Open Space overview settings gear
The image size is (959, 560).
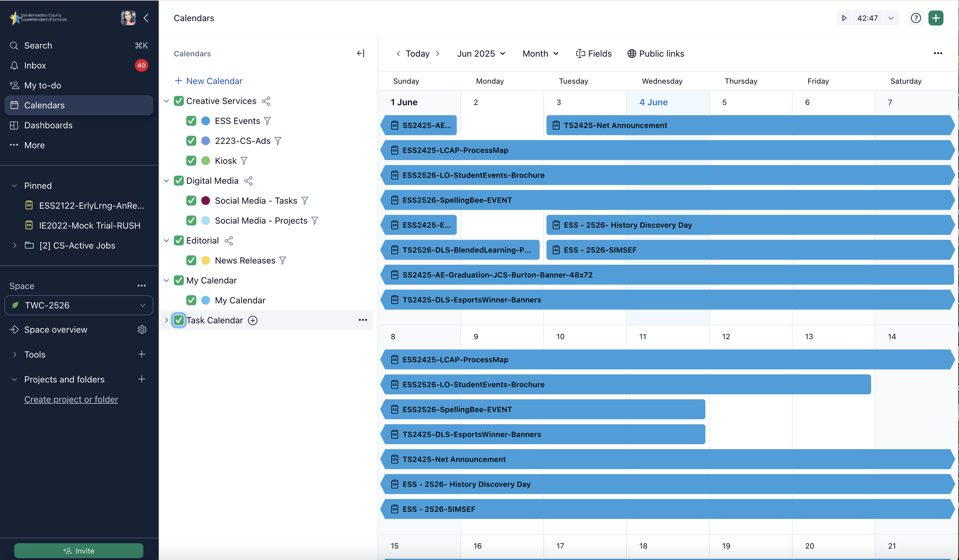pos(142,329)
